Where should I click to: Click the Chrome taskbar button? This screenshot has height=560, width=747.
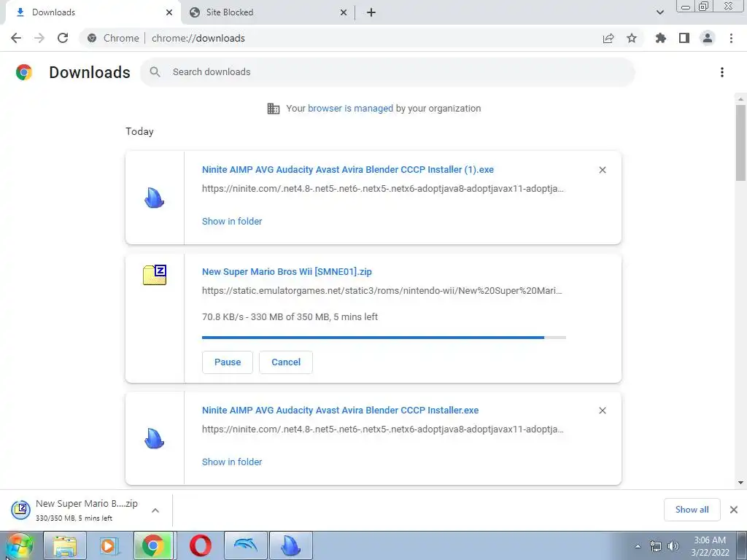coord(153,545)
